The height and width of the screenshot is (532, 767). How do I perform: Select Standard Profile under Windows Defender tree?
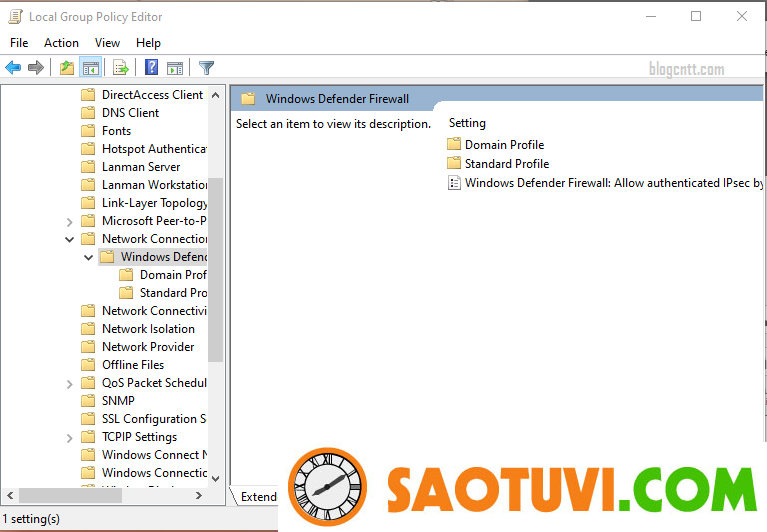[173, 293]
